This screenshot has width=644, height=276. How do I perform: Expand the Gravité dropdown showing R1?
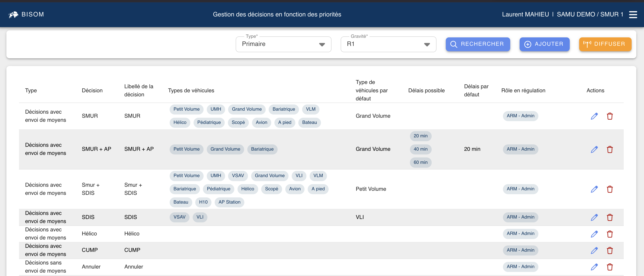tap(385, 44)
